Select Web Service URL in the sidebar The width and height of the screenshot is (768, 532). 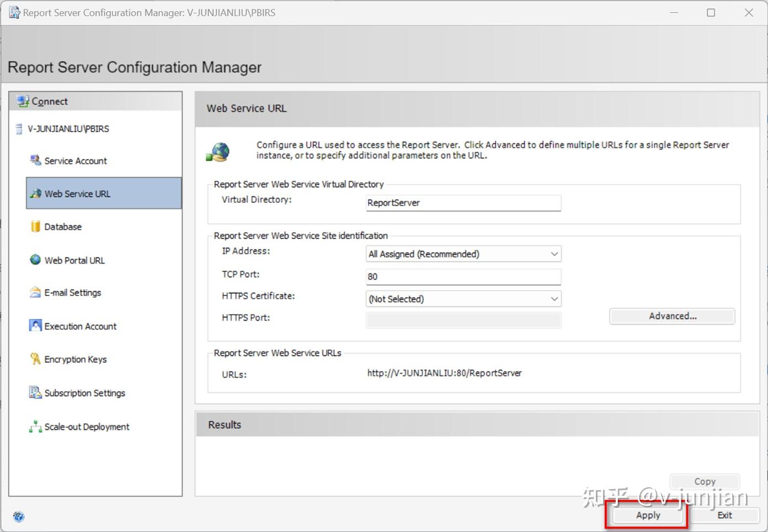point(104,194)
